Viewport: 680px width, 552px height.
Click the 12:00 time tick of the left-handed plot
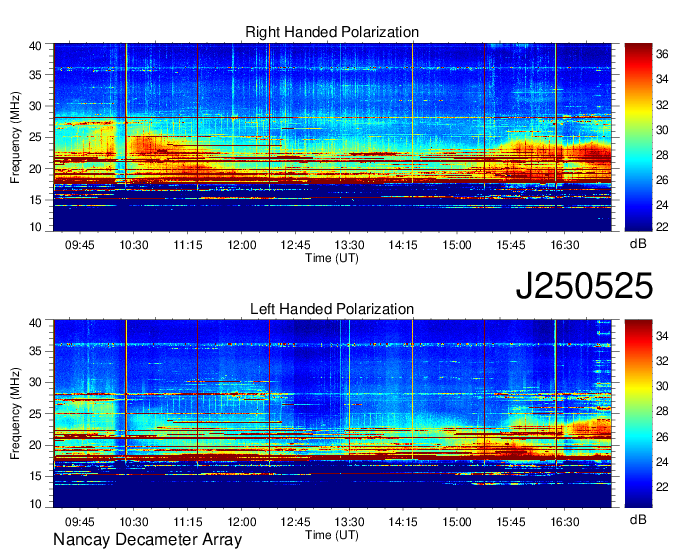pyautogui.click(x=242, y=522)
